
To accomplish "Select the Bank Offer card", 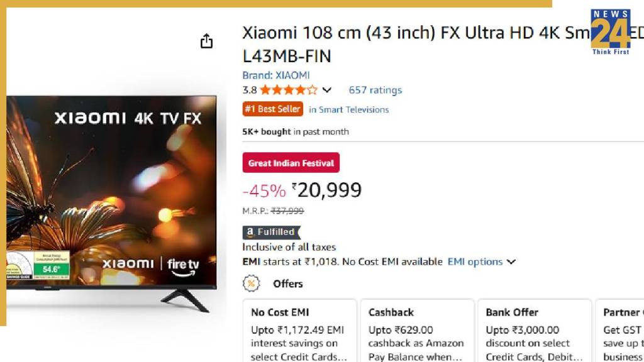I will tap(534, 332).
